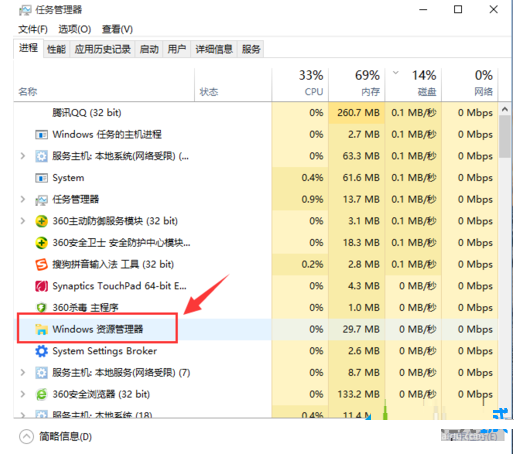
Task: Click the Task Manager title bar icon
Action: (25, 10)
